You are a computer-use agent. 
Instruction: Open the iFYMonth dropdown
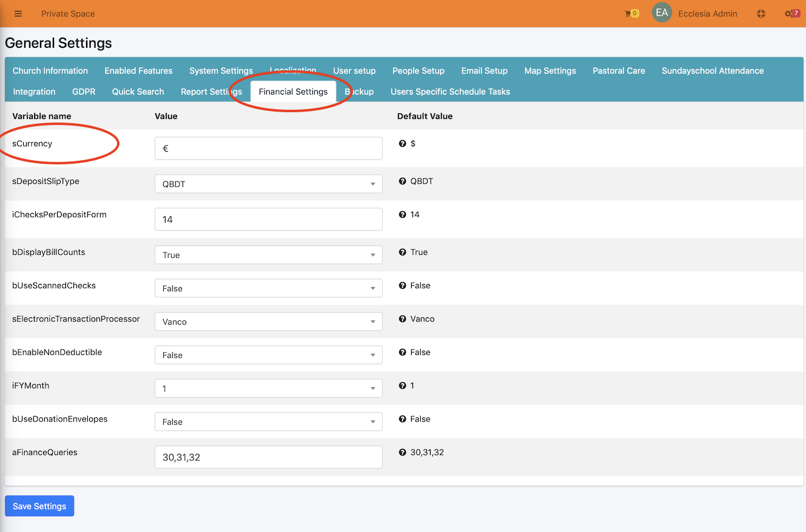[269, 388]
